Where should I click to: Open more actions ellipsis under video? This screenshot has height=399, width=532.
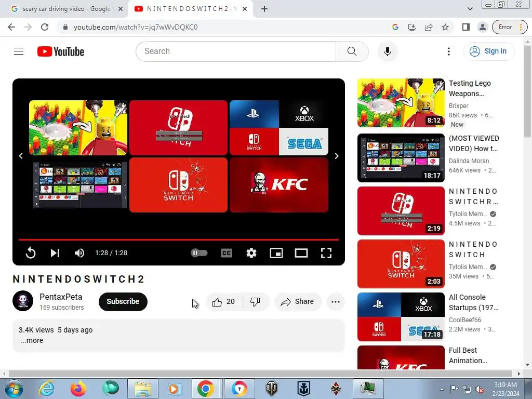click(336, 302)
